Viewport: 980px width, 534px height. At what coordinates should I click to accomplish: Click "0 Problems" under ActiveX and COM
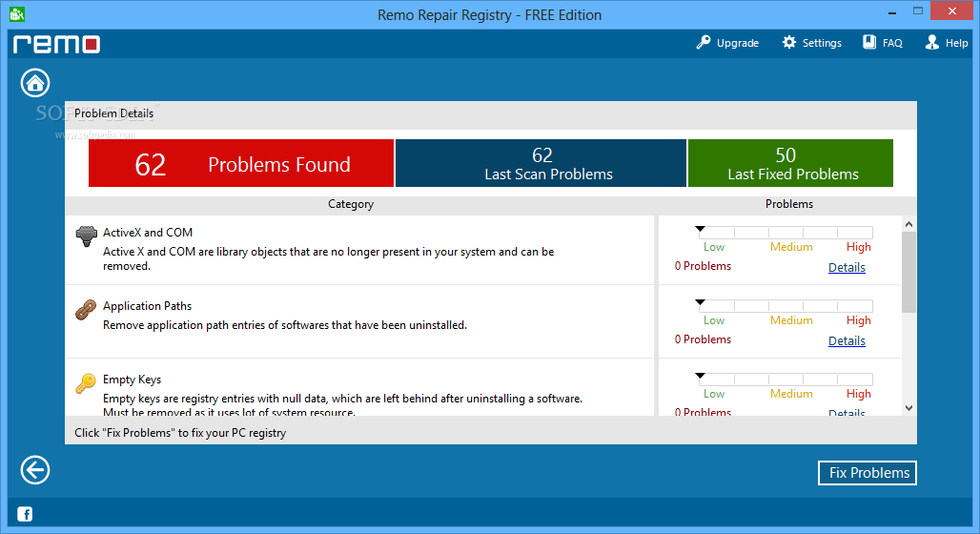[x=703, y=266]
